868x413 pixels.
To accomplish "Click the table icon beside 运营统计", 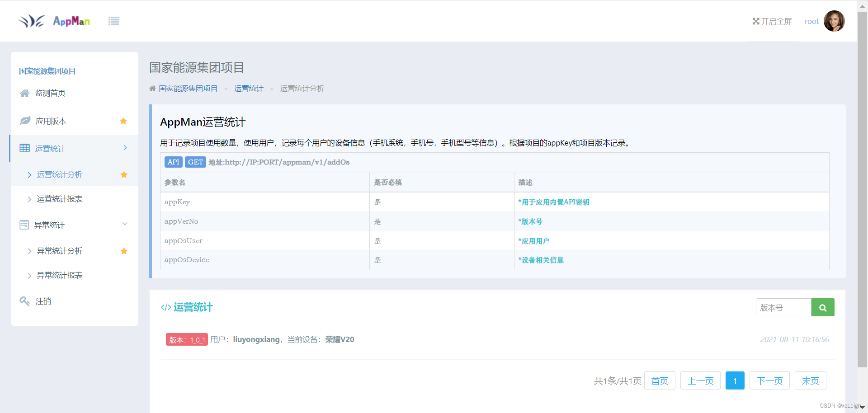I will (25, 148).
